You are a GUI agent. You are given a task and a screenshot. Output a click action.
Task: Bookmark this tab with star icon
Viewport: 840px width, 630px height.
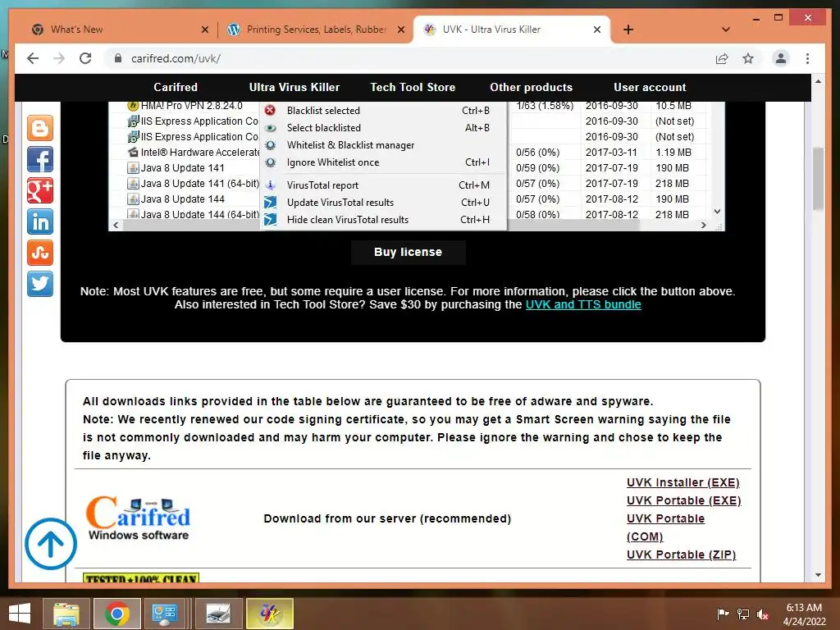tap(748, 58)
